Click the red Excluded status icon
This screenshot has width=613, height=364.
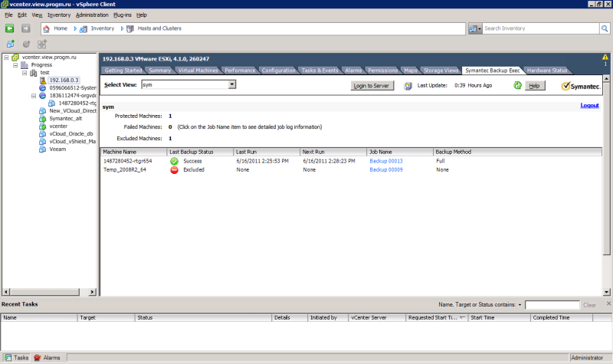click(x=175, y=169)
